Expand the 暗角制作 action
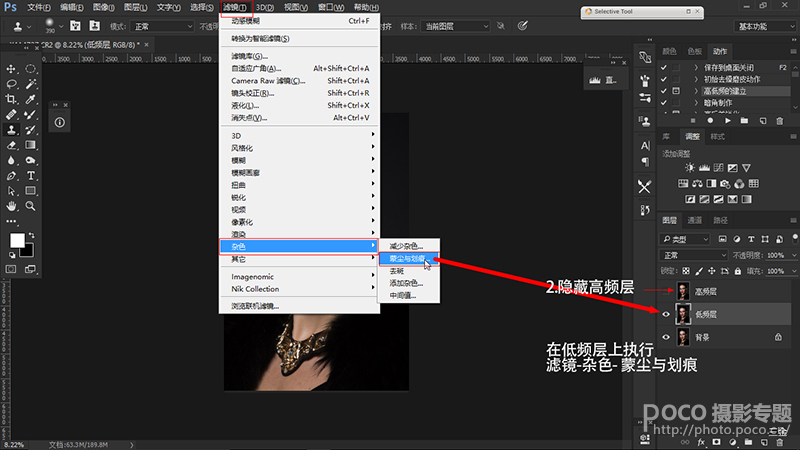This screenshot has width=800, height=450. tap(694, 102)
